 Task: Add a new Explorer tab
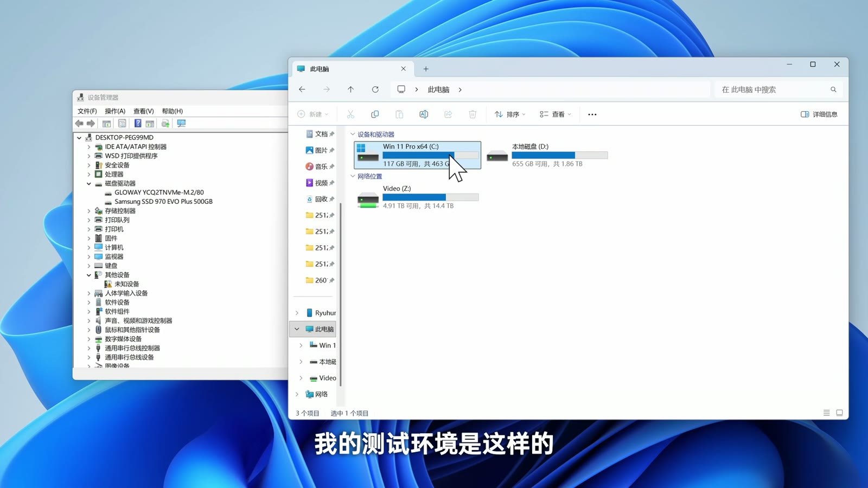point(426,69)
